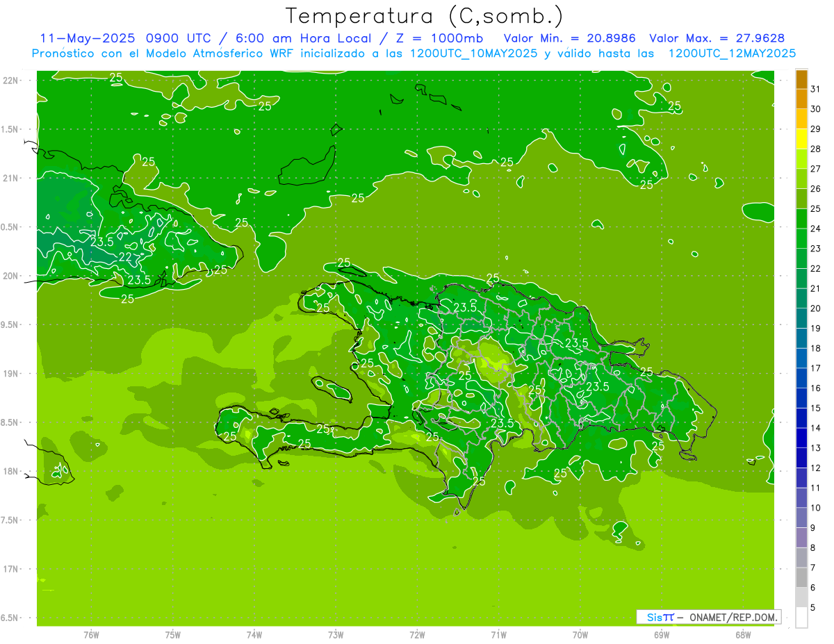Click the purple legend band between 9 and 10

coord(801,518)
